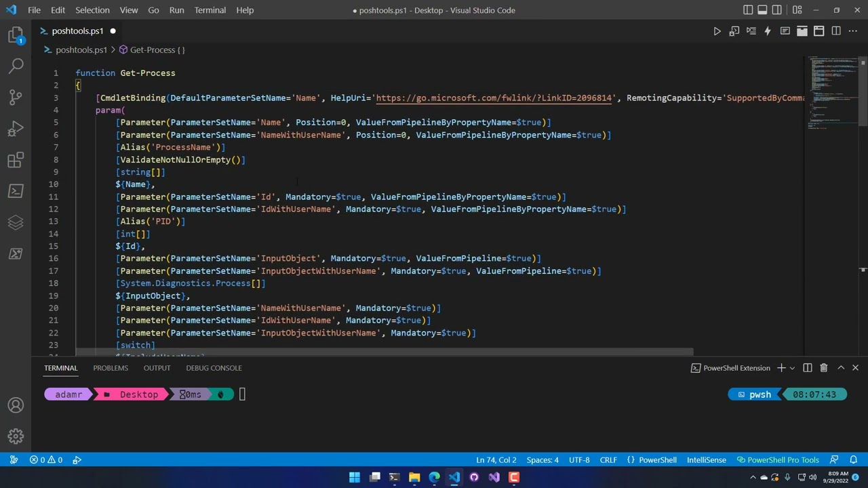This screenshot has width=868, height=488.
Task: Open Source Control view
Action: coord(16,97)
